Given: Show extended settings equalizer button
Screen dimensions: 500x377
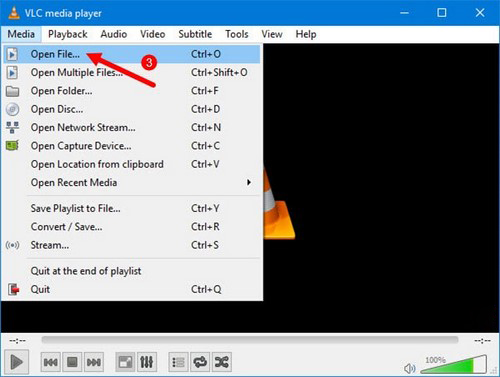Looking at the screenshot, I should [x=147, y=362].
